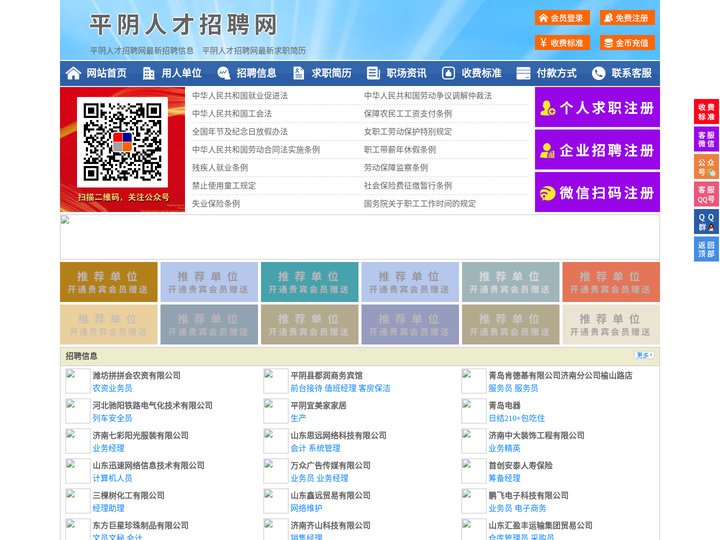Open 职工带薪年休假条例 link
This screenshot has height=540, width=720.
tap(400, 150)
